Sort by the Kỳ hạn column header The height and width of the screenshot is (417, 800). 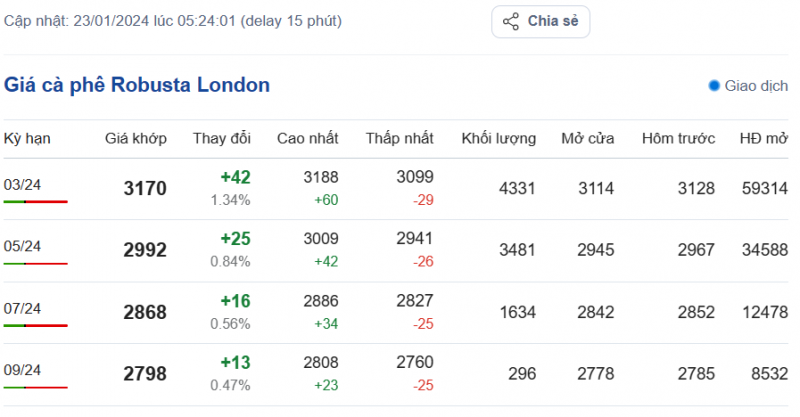point(28,138)
